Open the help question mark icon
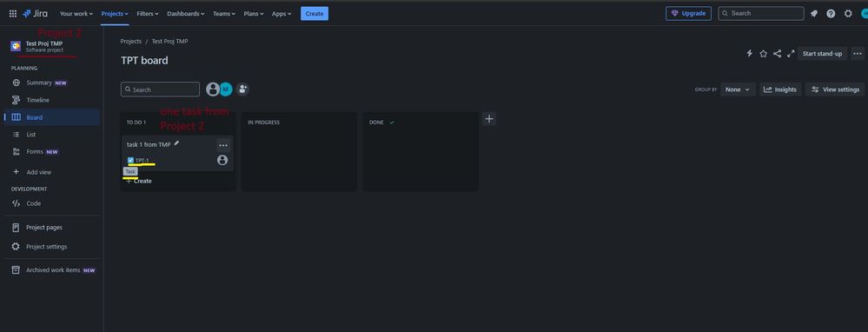The width and height of the screenshot is (868, 332). (x=831, y=14)
